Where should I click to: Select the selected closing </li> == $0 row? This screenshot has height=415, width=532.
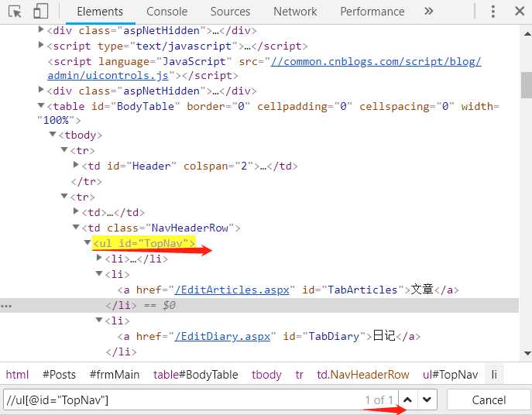coord(259,305)
